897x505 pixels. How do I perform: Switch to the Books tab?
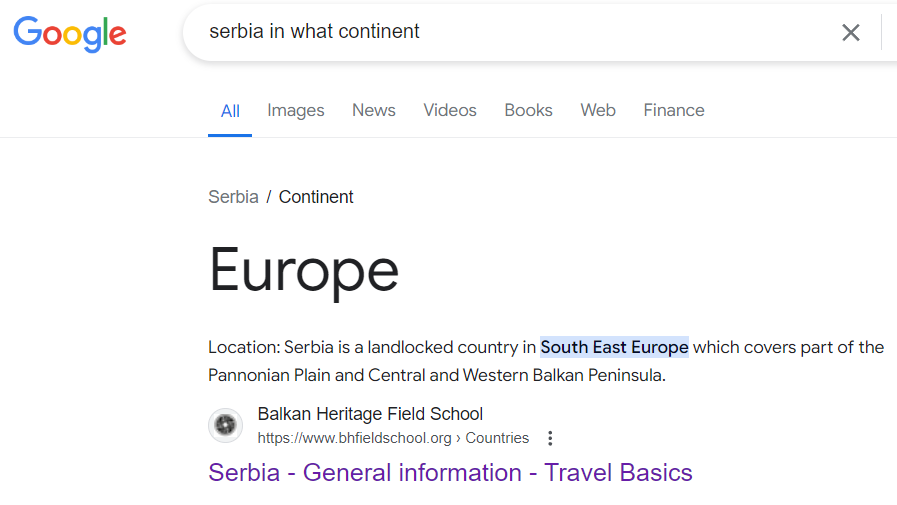pyautogui.click(x=528, y=111)
